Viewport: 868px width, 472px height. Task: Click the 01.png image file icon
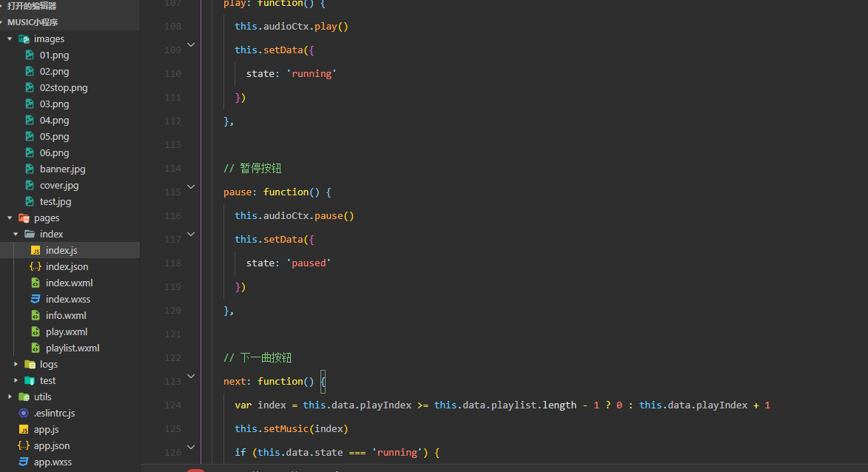[30, 55]
